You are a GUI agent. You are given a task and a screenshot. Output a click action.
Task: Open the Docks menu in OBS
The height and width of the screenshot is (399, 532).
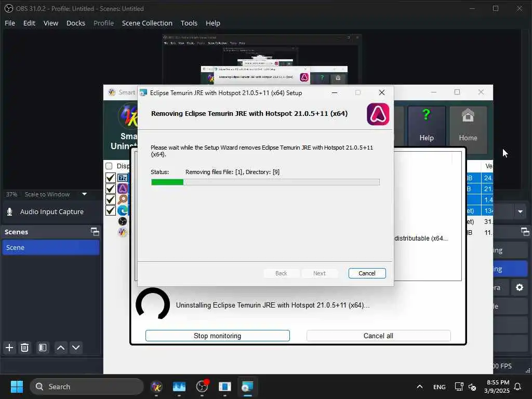[76, 23]
